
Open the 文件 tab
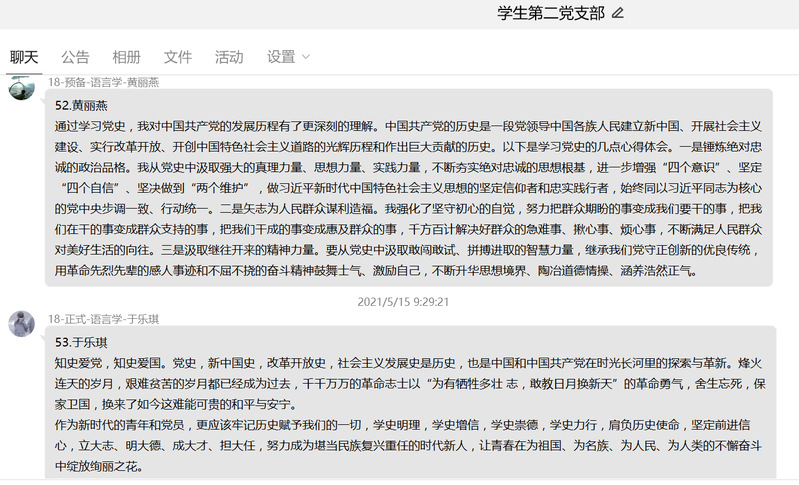click(x=178, y=57)
